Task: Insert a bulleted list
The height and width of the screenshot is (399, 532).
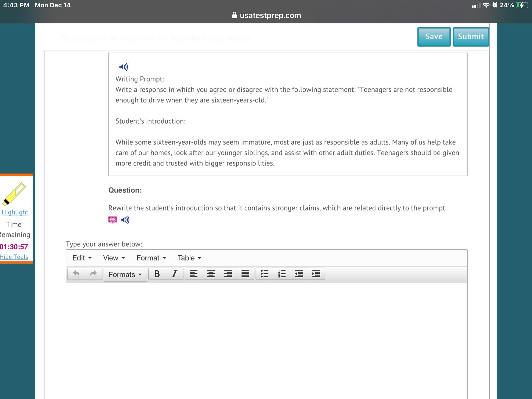Action: point(264,274)
